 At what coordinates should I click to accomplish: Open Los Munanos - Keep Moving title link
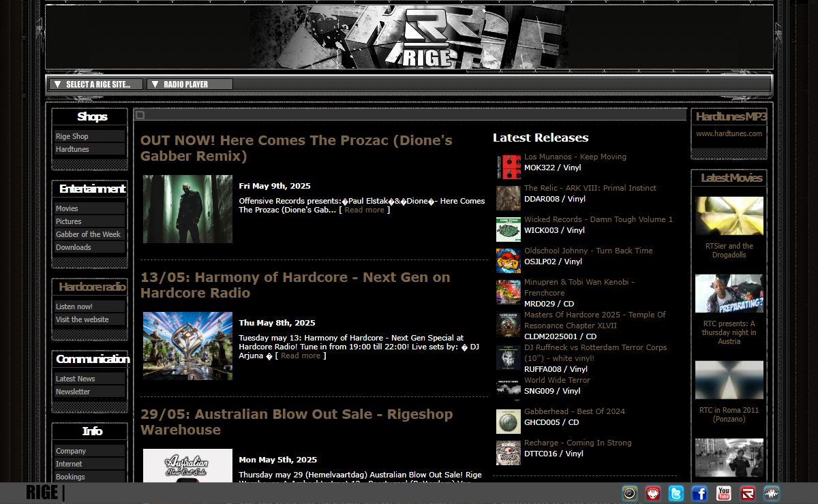(575, 157)
